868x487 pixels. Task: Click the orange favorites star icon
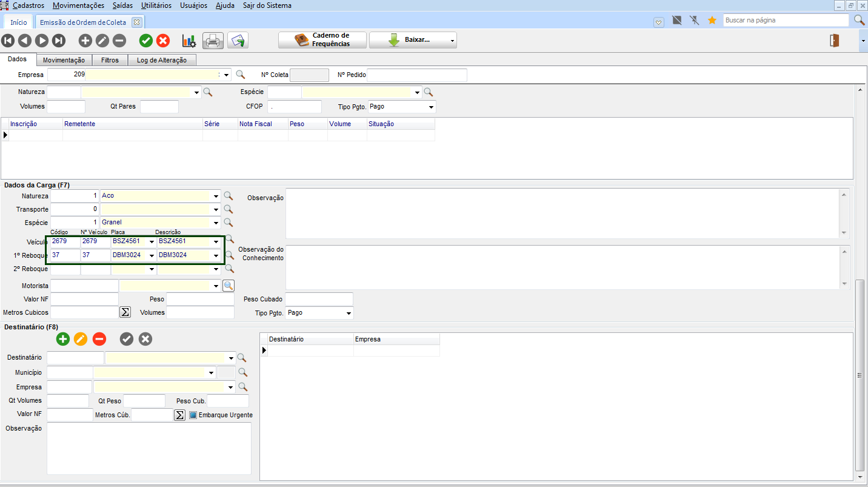(712, 21)
